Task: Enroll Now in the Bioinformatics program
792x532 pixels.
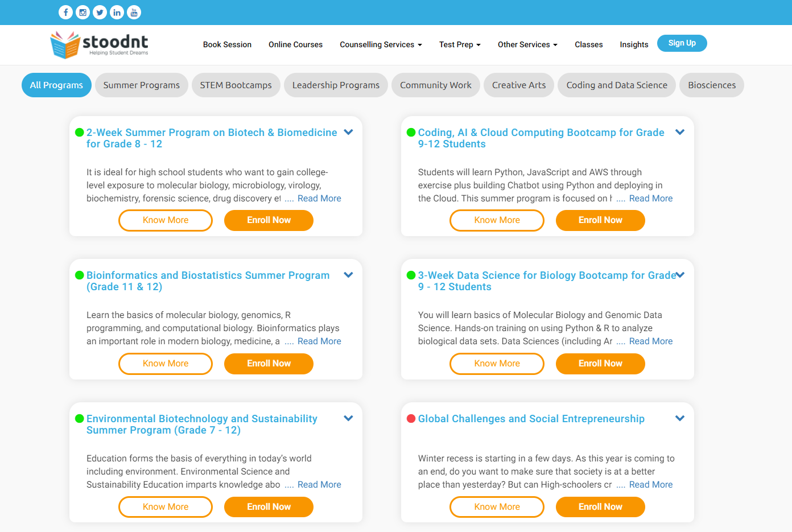Action: 269,364
